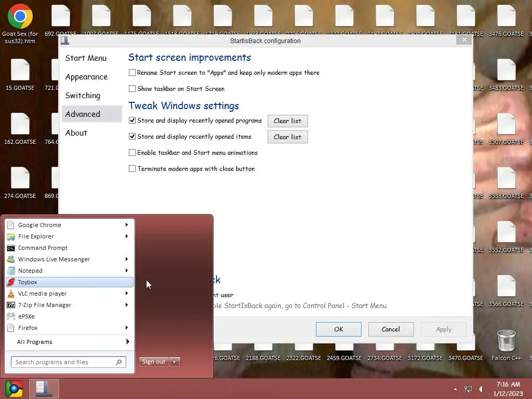This screenshot has height=399, width=532.
Task: Click the Chrome-styled Start button on taskbar
Action: (x=14, y=389)
